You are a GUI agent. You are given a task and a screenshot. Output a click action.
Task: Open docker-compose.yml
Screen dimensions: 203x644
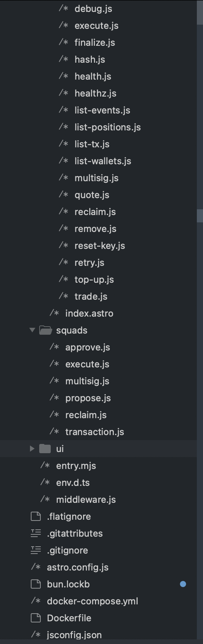pyautogui.click(x=92, y=601)
